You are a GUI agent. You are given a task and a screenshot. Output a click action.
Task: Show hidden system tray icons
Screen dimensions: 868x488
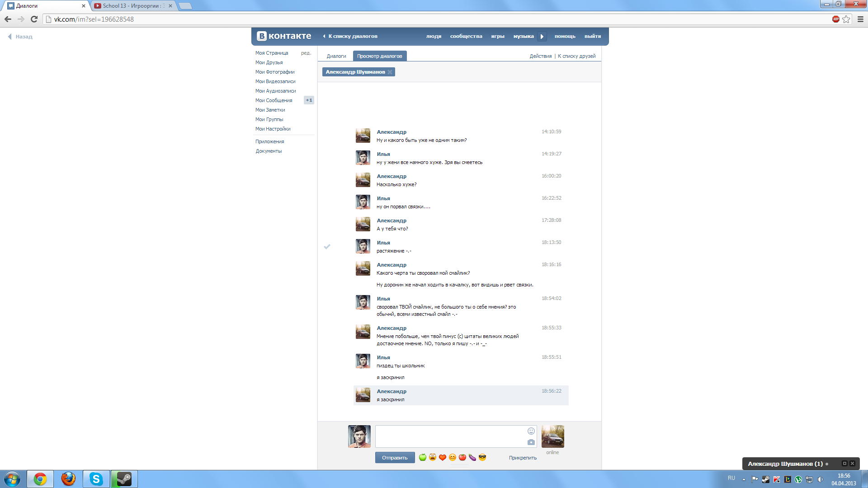coord(744,479)
